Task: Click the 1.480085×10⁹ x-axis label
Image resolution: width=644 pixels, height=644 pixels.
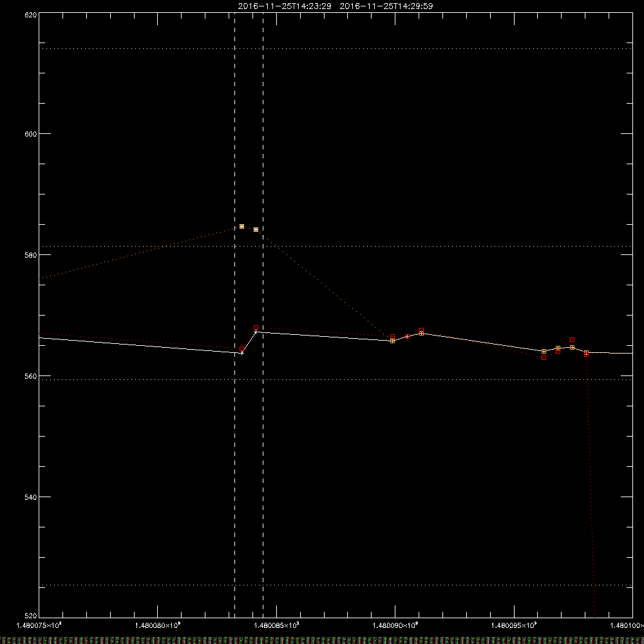Action: click(x=276, y=625)
